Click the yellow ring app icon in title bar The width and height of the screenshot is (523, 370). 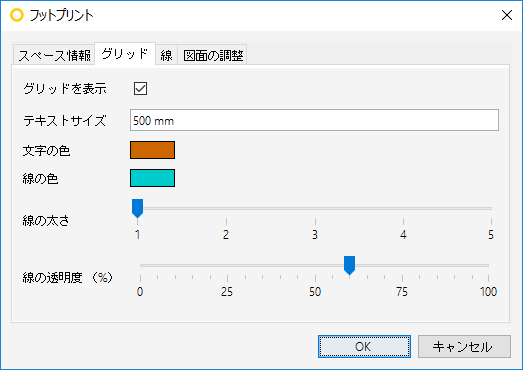[x=17, y=15]
